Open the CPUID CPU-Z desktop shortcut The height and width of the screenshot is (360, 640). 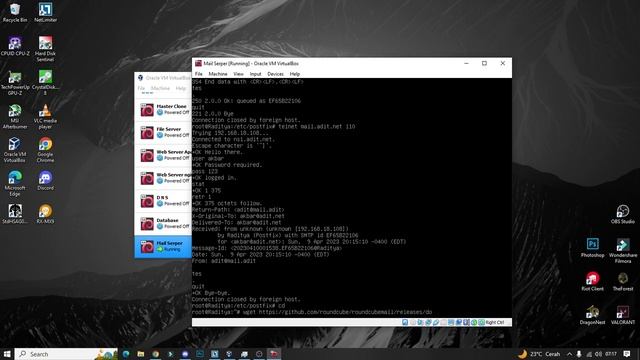coord(15,46)
